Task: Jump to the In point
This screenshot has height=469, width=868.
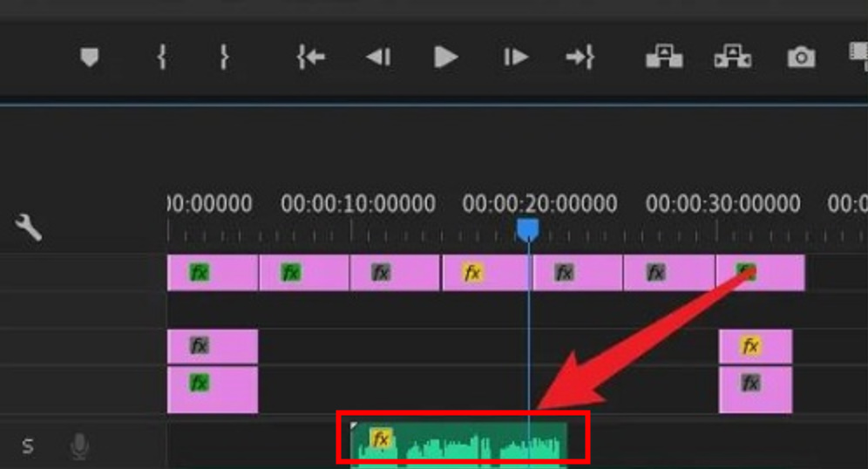Action: point(310,58)
